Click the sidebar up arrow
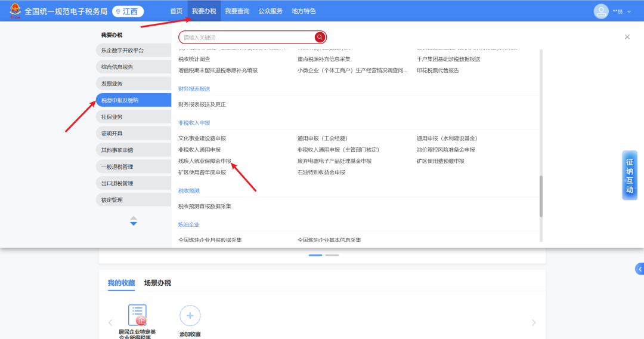This screenshot has width=644, height=339. point(134,218)
